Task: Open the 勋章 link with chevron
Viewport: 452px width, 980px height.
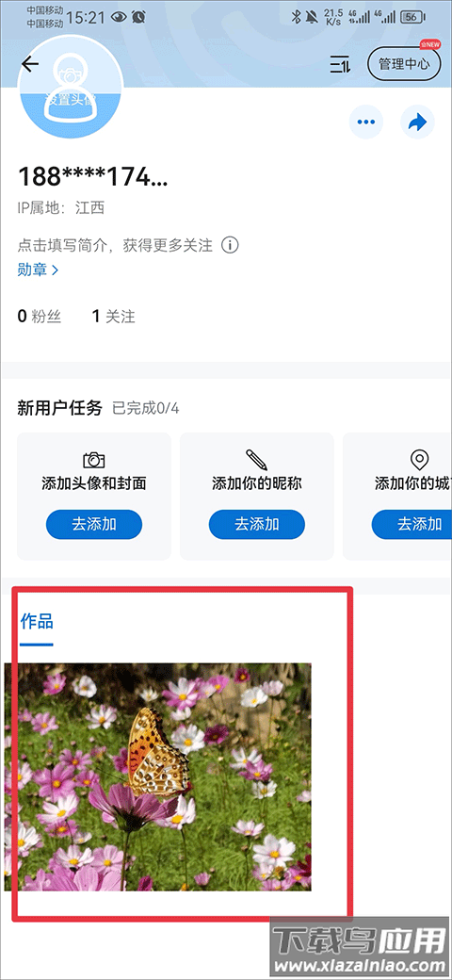Action: pos(38,270)
